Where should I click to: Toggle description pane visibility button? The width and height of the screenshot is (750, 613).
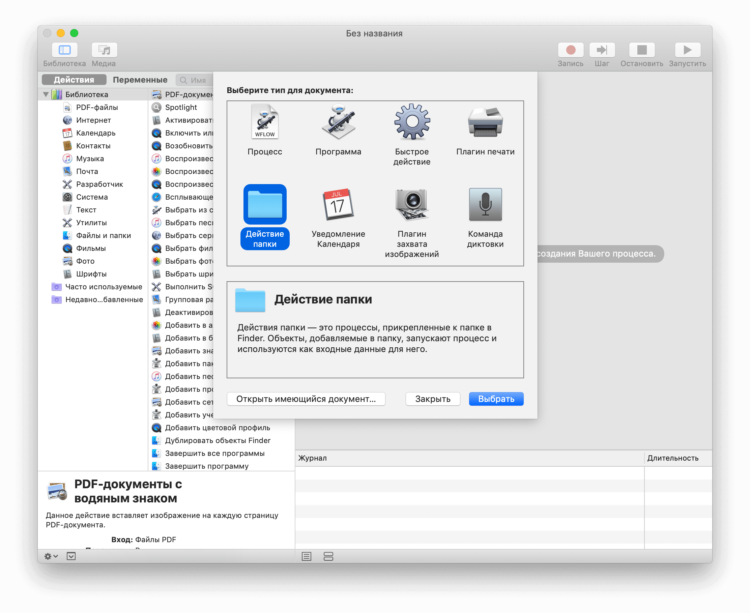coord(71,556)
